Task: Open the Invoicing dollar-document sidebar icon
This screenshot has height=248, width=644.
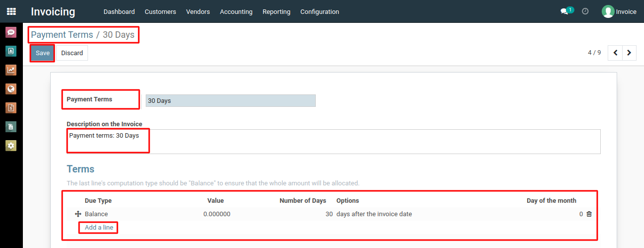Action: 11,108
